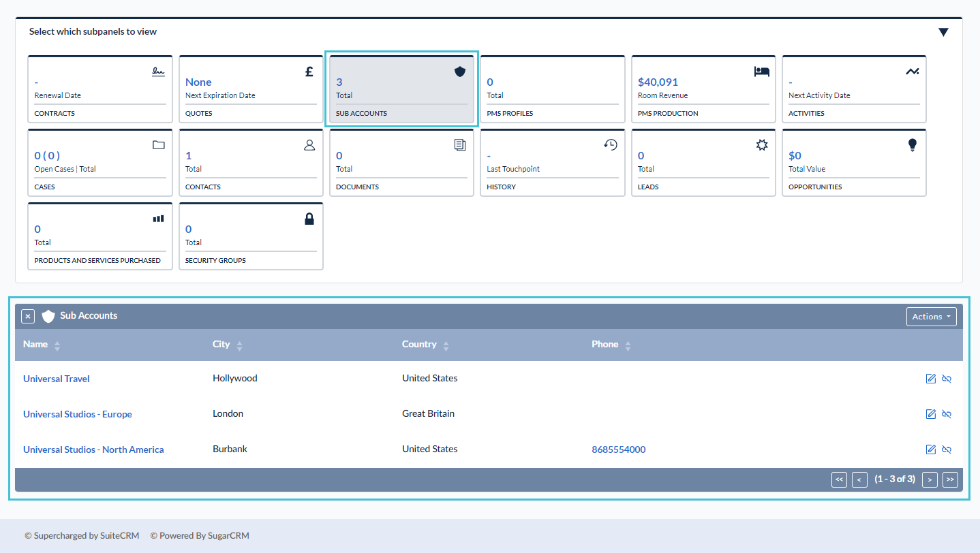Open the Universal Studios - Europe link
Image resolution: width=980 pixels, height=553 pixels.
[x=78, y=414]
